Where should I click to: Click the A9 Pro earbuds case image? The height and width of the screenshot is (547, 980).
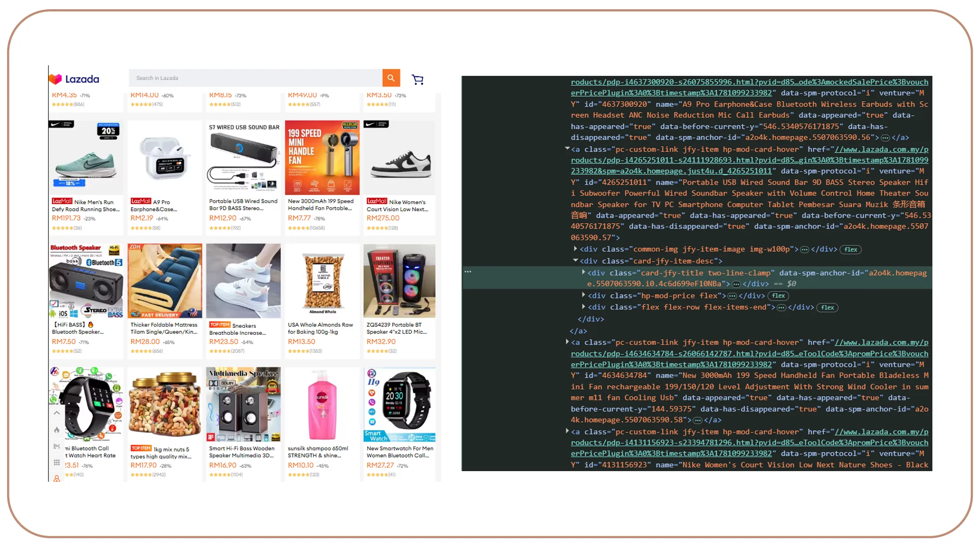(x=165, y=157)
